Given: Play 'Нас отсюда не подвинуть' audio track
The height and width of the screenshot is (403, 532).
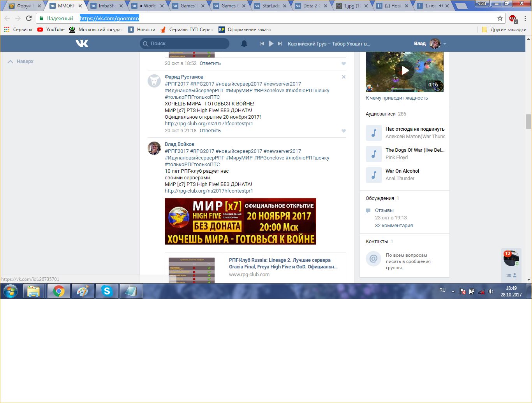Looking at the screenshot, I should (373, 133).
